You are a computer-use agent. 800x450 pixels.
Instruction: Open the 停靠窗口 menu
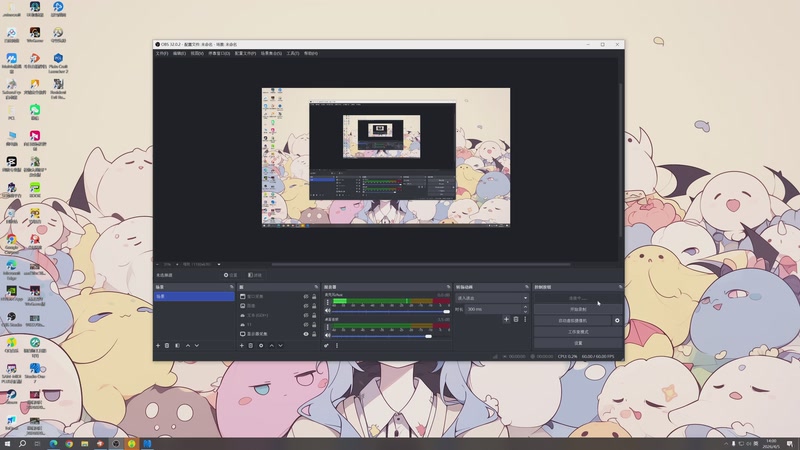coord(219,53)
